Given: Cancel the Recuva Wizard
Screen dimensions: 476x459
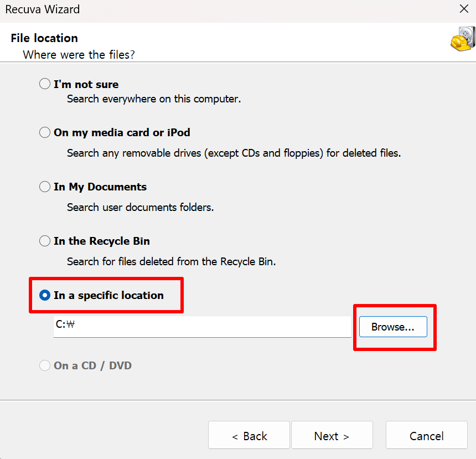Looking at the screenshot, I should 426,435.
